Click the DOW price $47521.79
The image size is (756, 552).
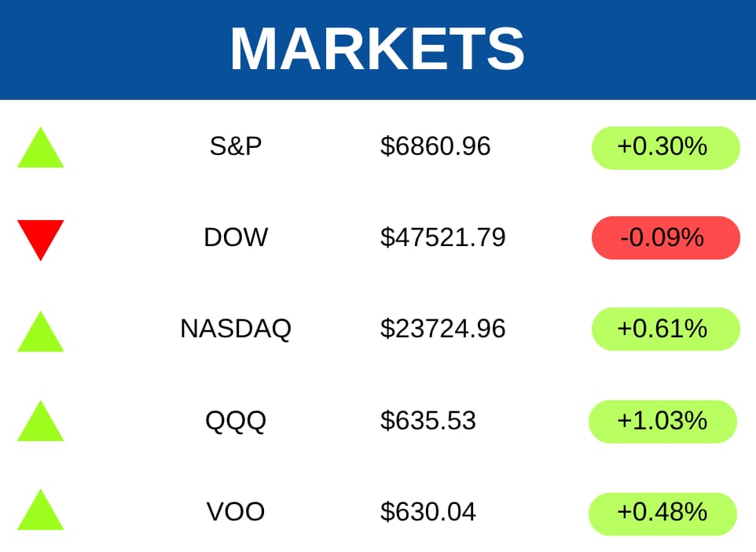442,237
